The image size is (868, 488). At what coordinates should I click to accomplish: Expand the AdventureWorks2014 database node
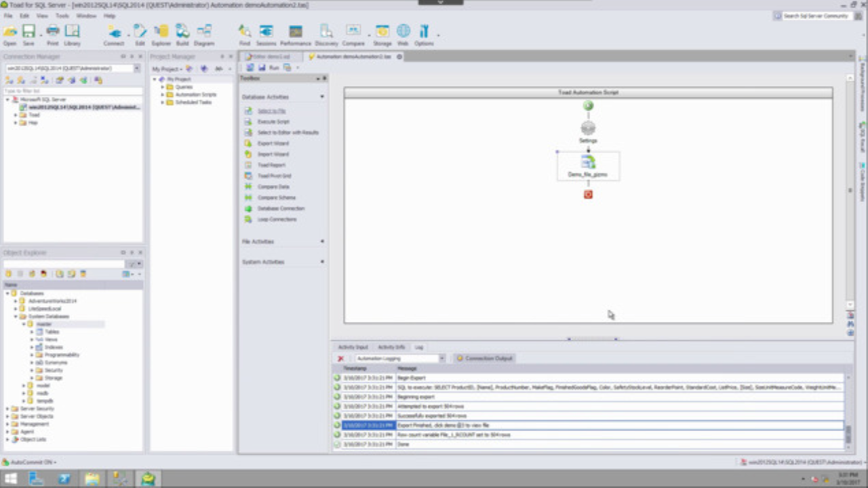(x=15, y=301)
